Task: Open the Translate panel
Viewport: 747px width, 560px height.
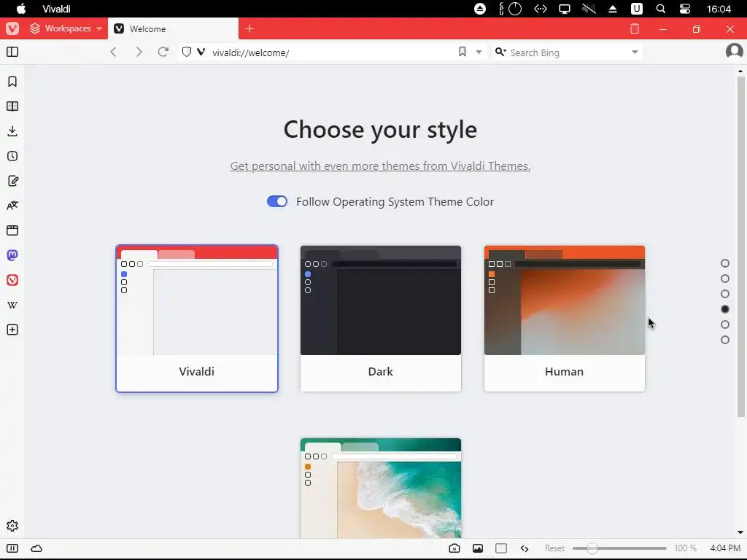Action: point(12,206)
